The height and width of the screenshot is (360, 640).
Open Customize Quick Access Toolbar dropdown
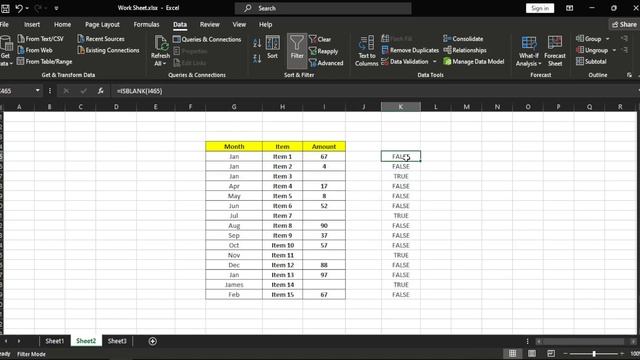pos(56,8)
